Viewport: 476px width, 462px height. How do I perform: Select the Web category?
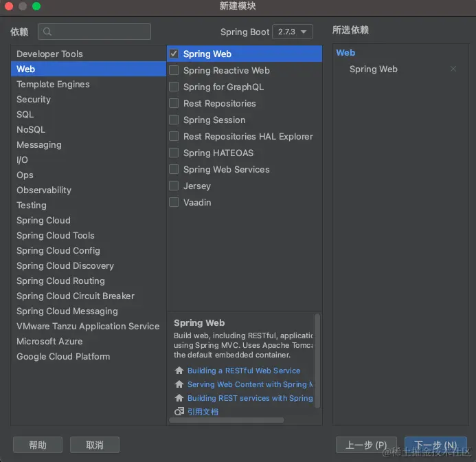coord(89,69)
